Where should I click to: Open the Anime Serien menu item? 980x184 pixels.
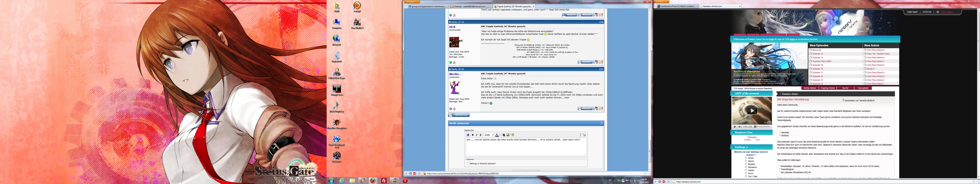coord(810,88)
